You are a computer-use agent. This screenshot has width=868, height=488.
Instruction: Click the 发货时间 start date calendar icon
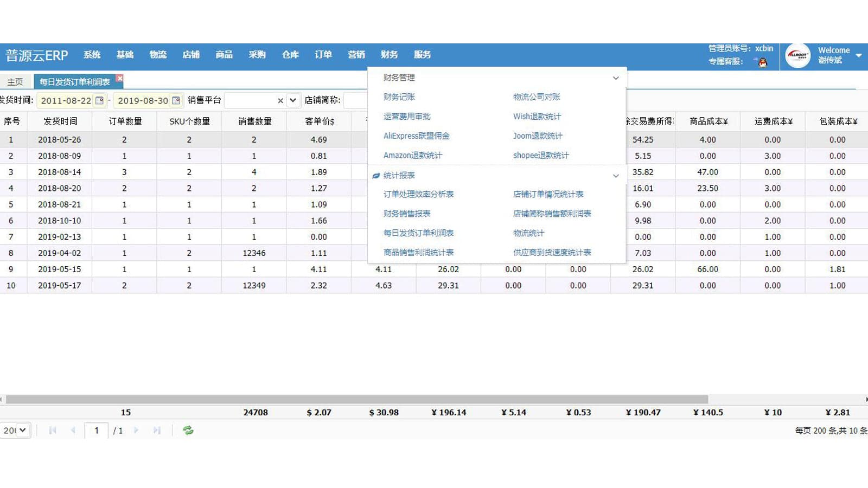100,100
